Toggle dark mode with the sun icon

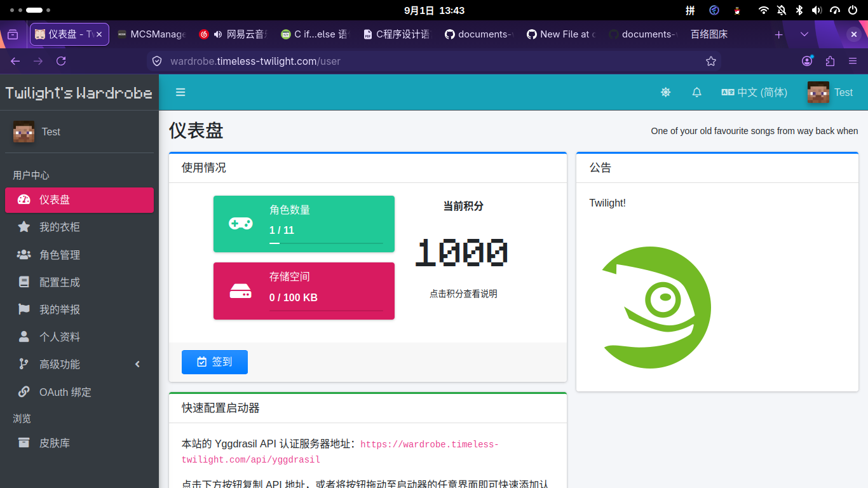[666, 92]
